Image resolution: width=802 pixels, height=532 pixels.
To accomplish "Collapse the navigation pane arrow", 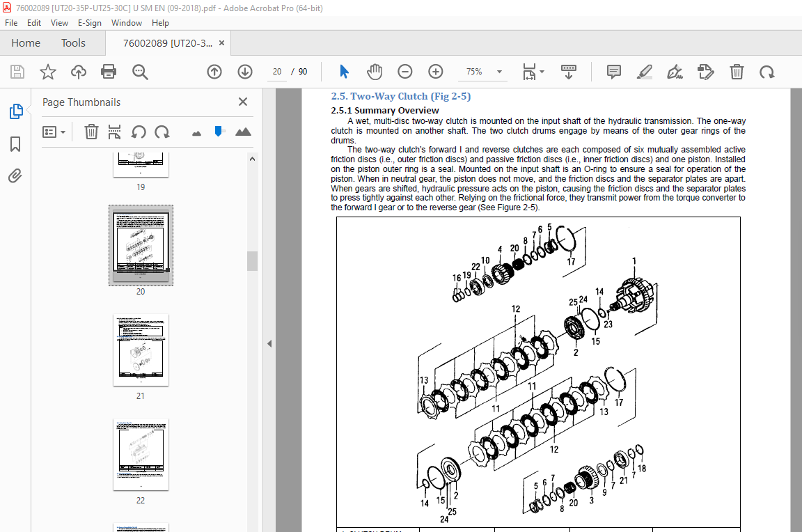I will click(269, 344).
